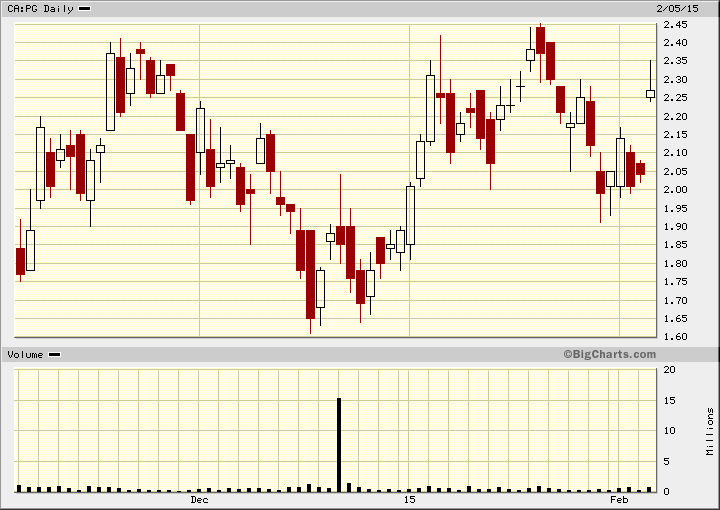This screenshot has height=510, width=720.
Task: Click the 2/05/15 date label
Action: coord(677,9)
